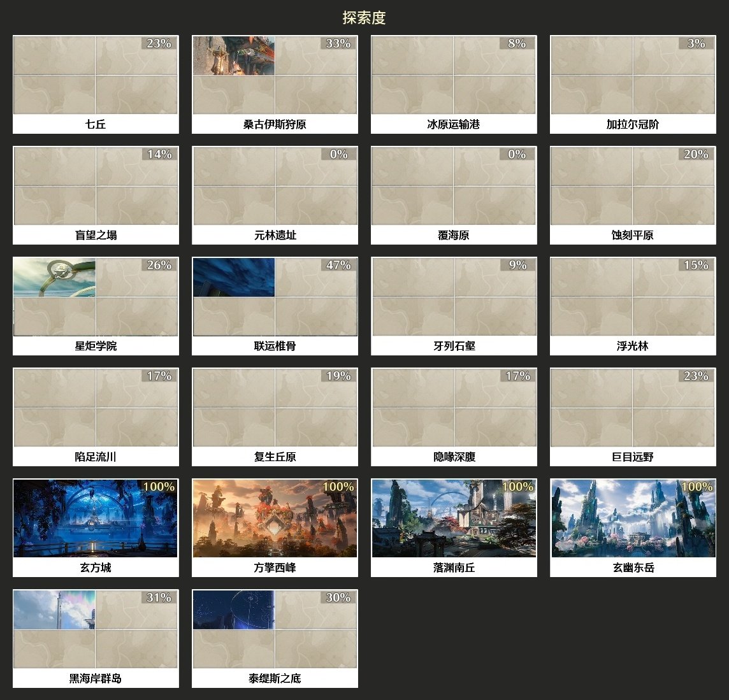Select the 盲望之塌 name label
The width and height of the screenshot is (729, 700).
pos(96,235)
